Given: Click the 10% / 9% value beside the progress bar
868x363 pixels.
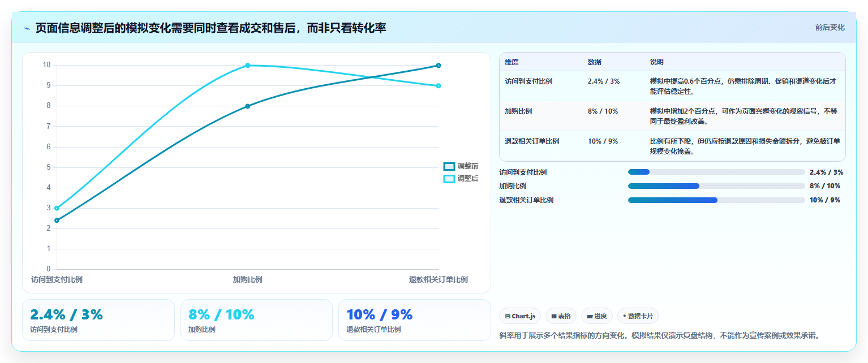Looking at the screenshot, I should [x=825, y=200].
